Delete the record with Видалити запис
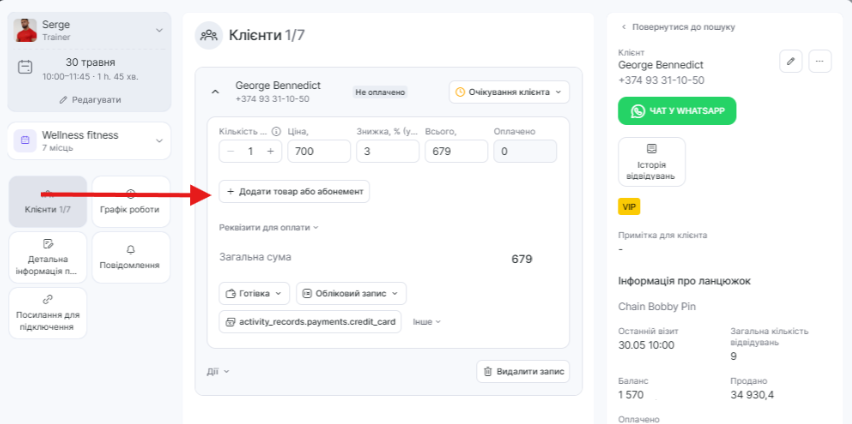Screen dimensions: 852x424 [523, 371]
